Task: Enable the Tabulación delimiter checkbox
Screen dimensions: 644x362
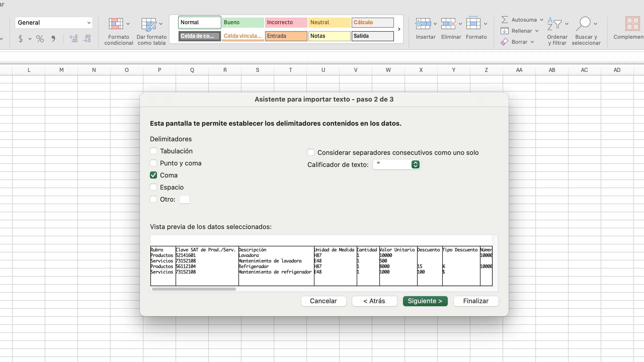Action: click(153, 151)
